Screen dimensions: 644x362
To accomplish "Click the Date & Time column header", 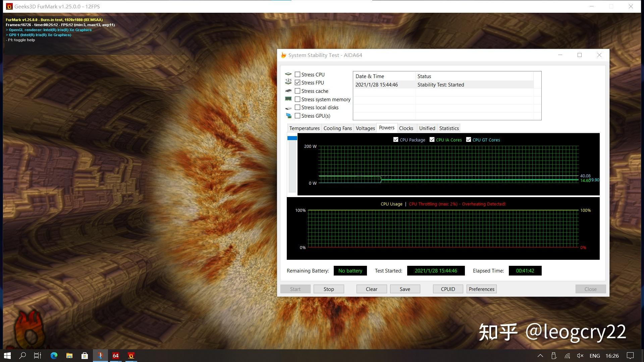I will (x=384, y=76).
